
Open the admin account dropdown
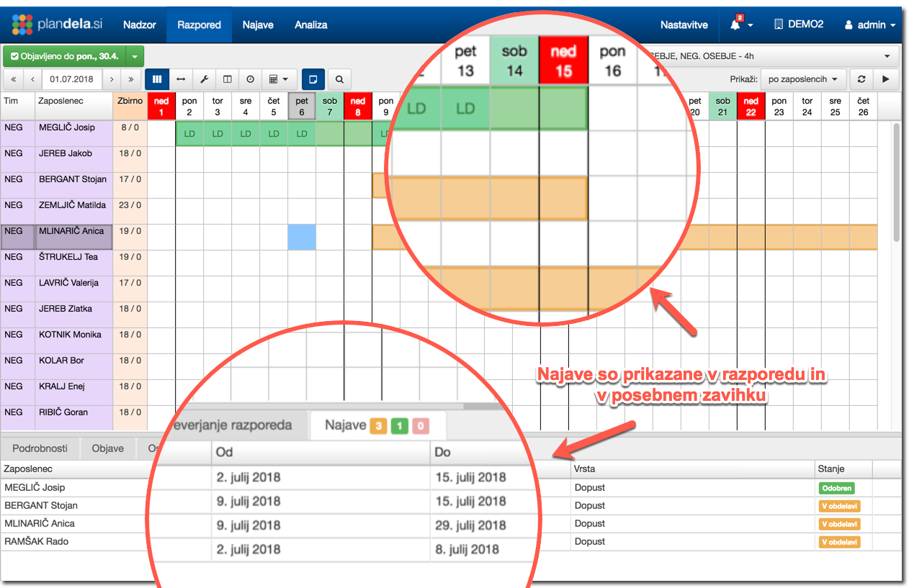pyautogui.click(x=870, y=24)
